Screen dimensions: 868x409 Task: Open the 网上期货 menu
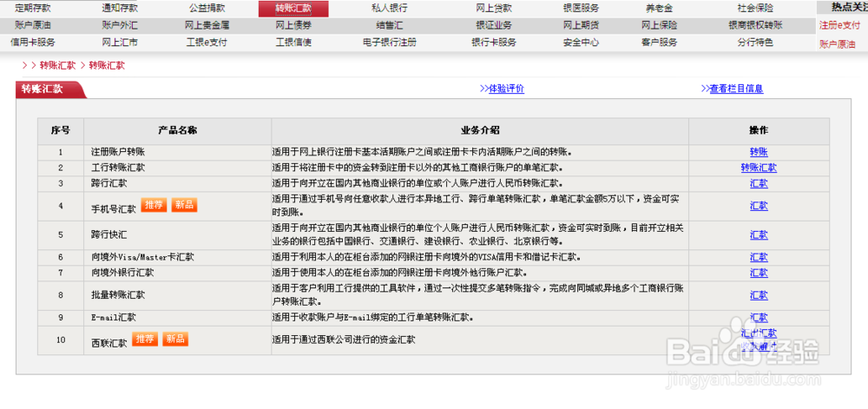point(581,25)
